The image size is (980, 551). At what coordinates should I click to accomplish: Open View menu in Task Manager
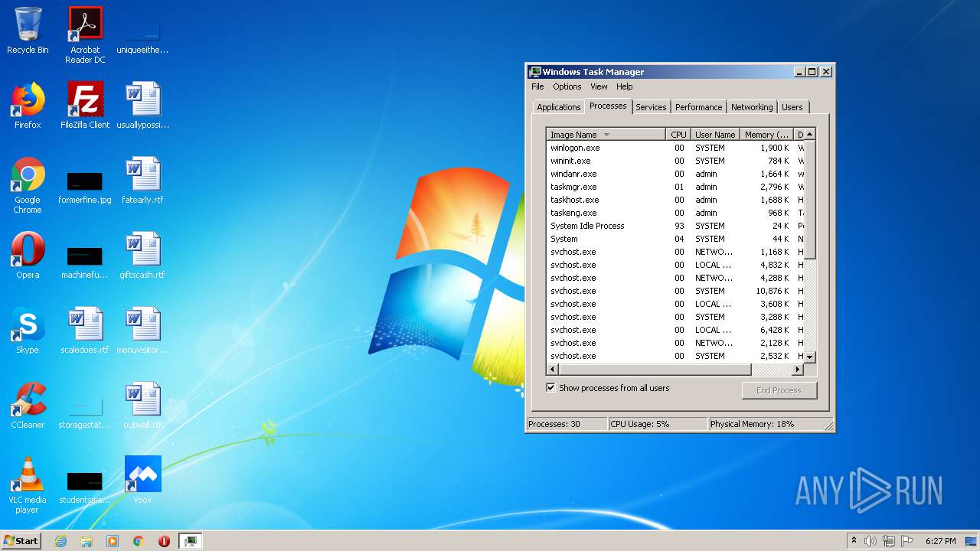(599, 86)
